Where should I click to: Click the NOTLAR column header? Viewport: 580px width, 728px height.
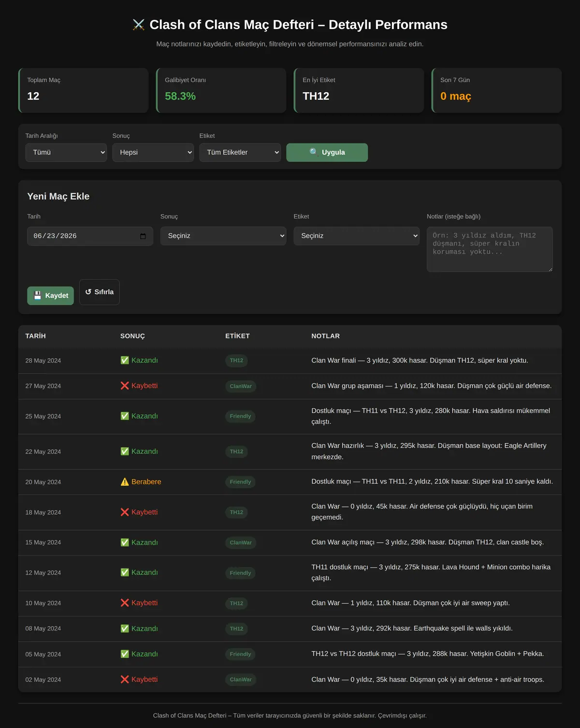click(x=326, y=336)
